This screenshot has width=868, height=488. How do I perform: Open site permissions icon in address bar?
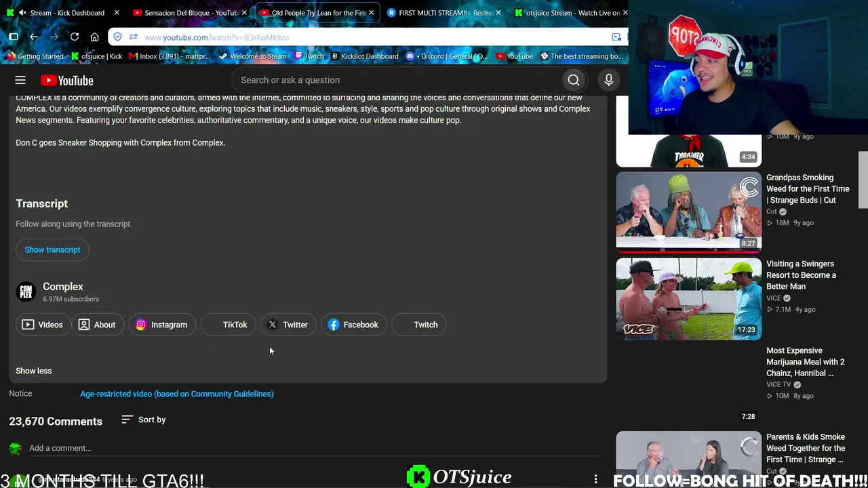(x=133, y=37)
